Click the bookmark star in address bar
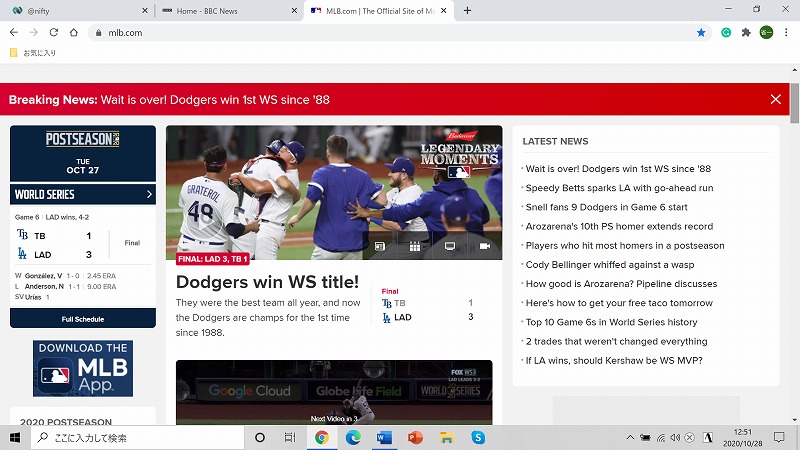Screen dimensions: 800x450 [x=701, y=32]
